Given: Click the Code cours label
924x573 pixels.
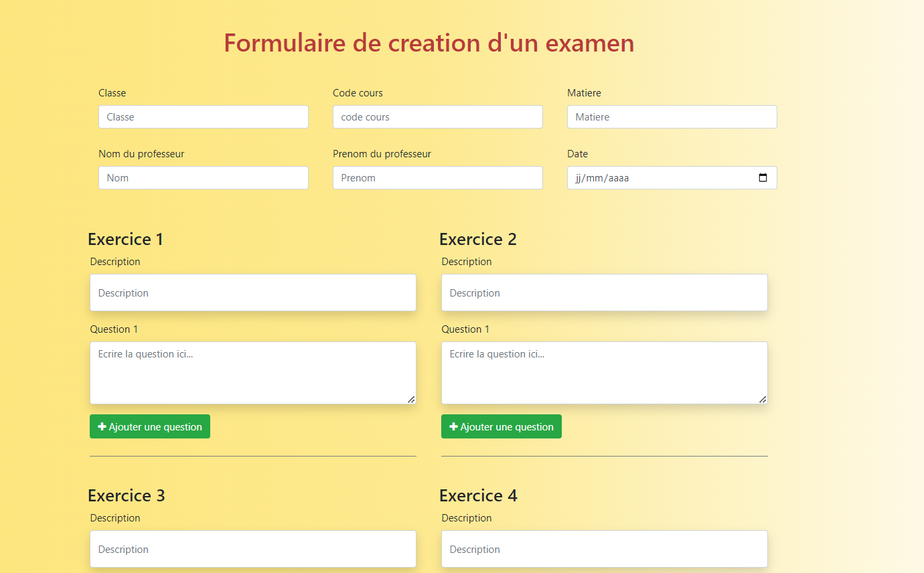Looking at the screenshot, I should click(x=358, y=93).
